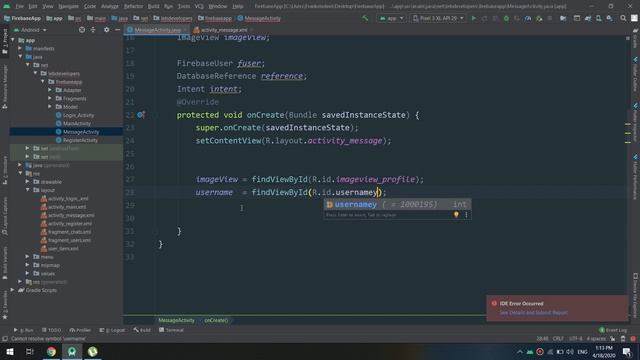
Task: Open the Logcat tool window button
Action: coord(112,330)
